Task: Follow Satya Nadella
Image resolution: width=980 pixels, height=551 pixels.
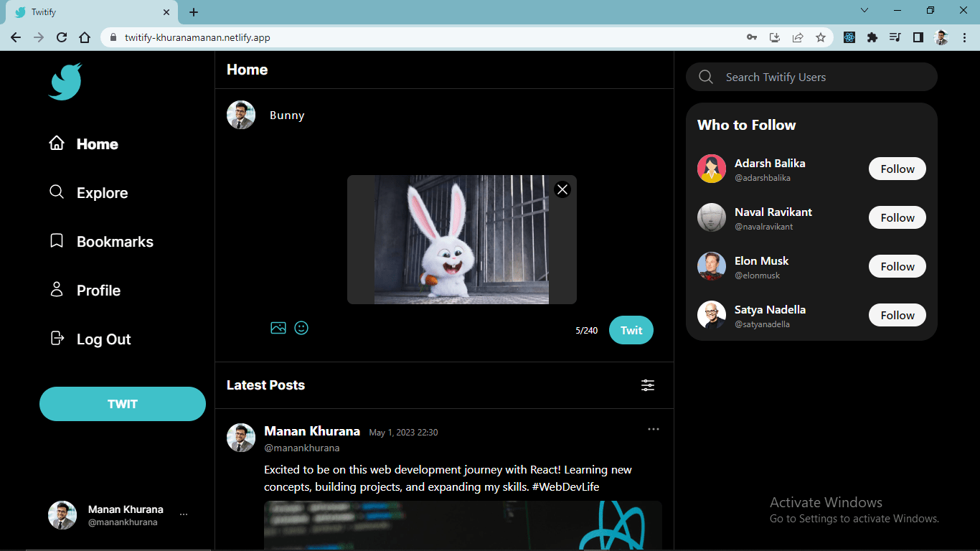Action: 897,316
